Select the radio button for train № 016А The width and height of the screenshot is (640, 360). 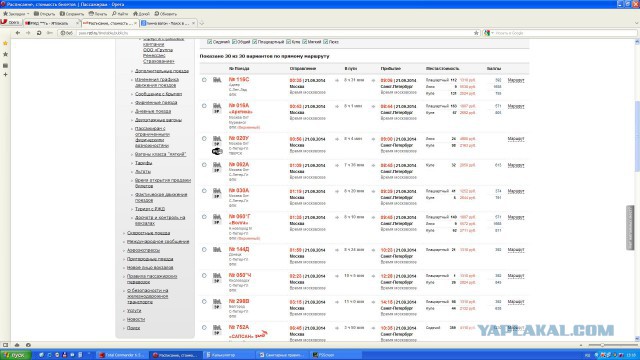(204, 106)
